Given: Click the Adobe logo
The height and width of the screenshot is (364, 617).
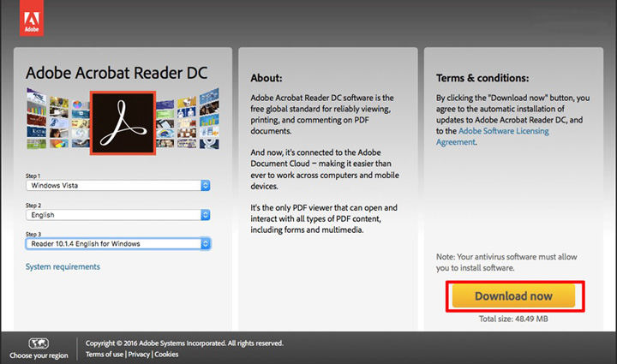Looking at the screenshot, I should tap(32, 18).
